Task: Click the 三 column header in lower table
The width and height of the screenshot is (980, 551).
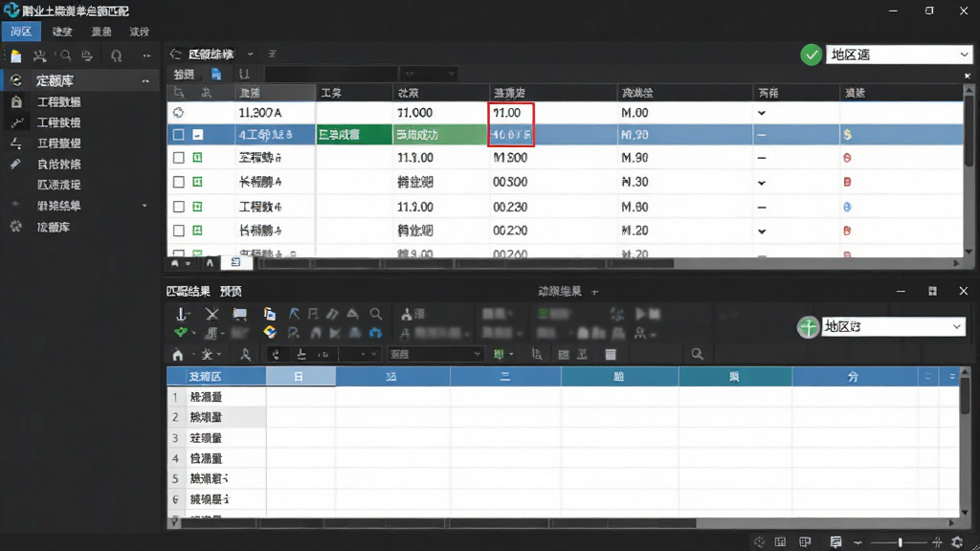Action: (x=505, y=376)
